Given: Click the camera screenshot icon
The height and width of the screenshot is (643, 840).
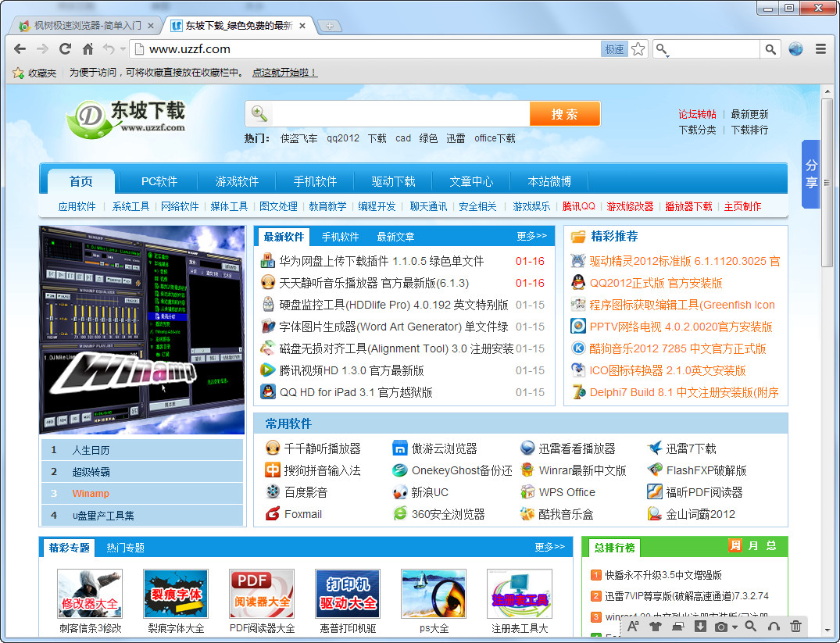Looking at the screenshot, I should [x=721, y=626].
